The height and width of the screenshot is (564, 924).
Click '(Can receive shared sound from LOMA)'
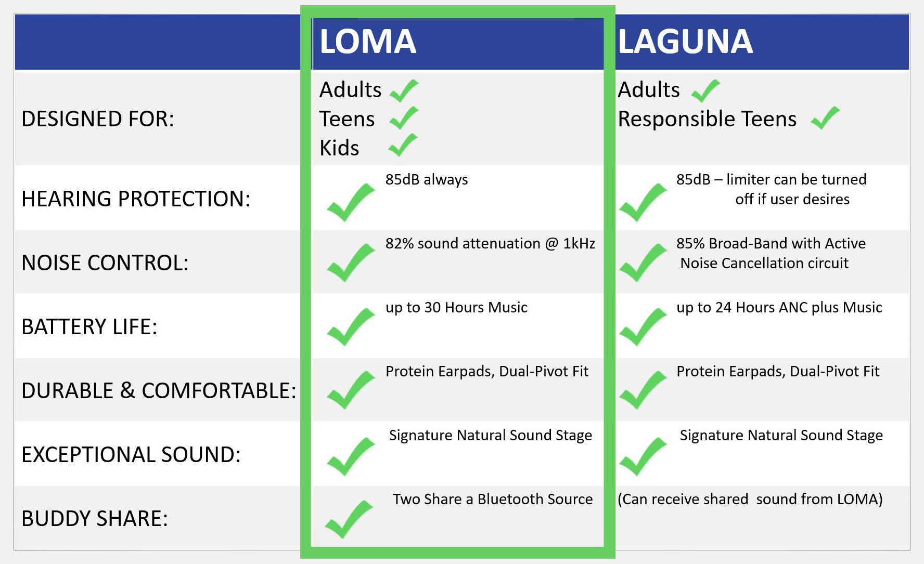[750, 500]
